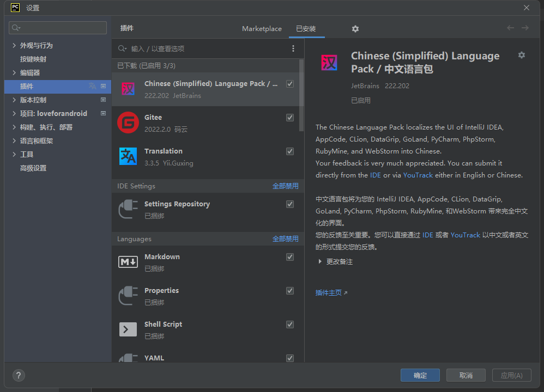Viewport: 544px width, 392px height.
Task: Click the forward arrow in settings header
Action: tap(525, 28)
